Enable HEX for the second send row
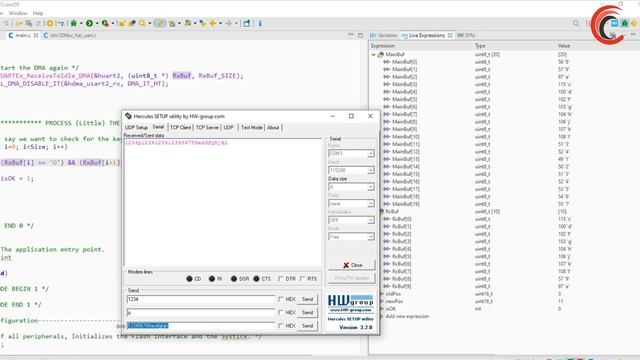 (x=280, y=313)
